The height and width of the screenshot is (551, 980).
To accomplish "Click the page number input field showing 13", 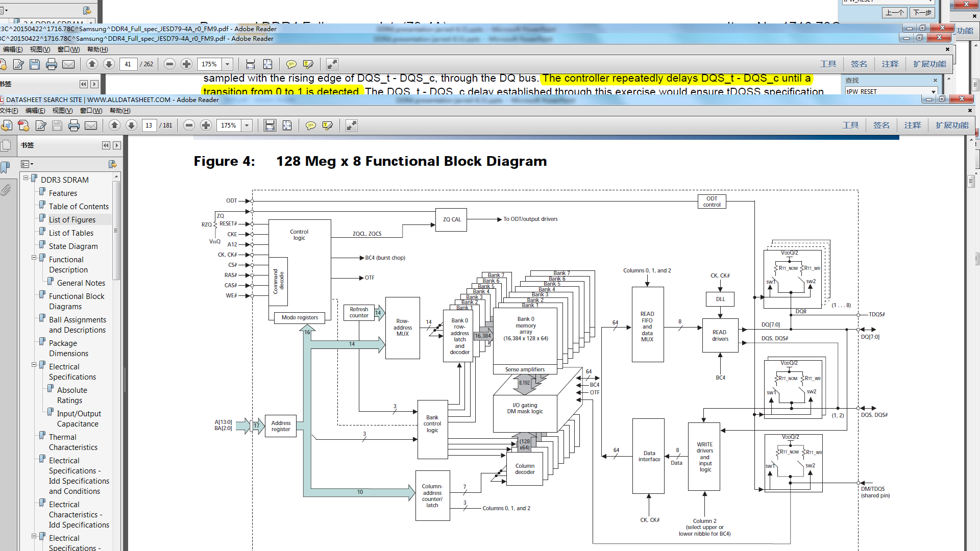I will pos(149,126).
